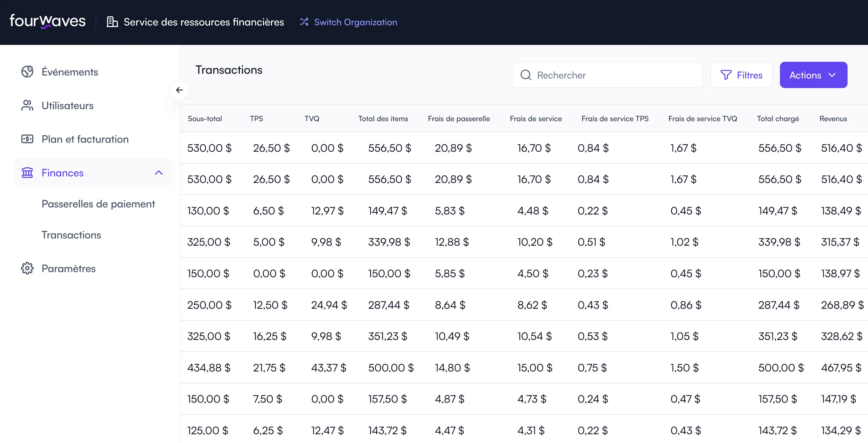Open the Filtres button
The image size is (868, 443).
[x=741, y=75]
